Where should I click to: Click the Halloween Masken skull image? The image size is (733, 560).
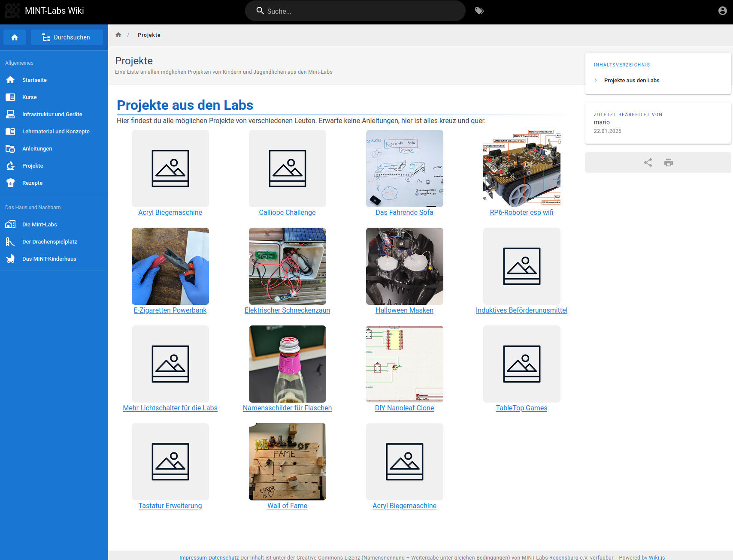404,266
